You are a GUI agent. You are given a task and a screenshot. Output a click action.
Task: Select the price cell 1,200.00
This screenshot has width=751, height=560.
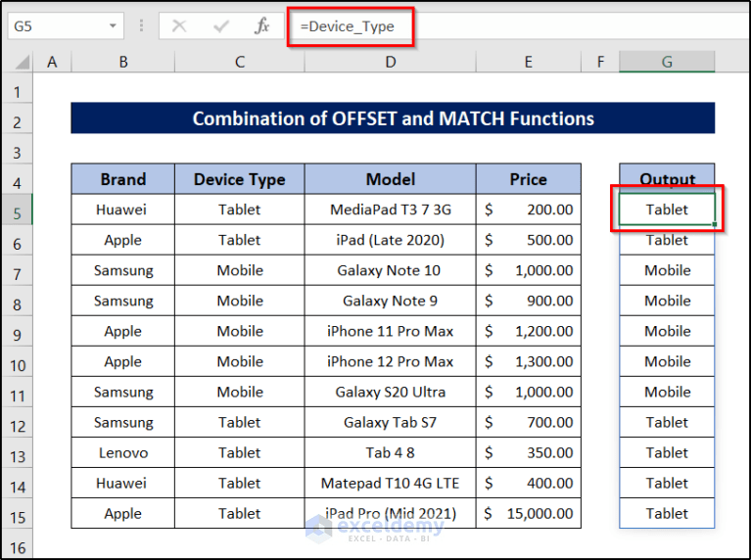(x=529, y=331)
